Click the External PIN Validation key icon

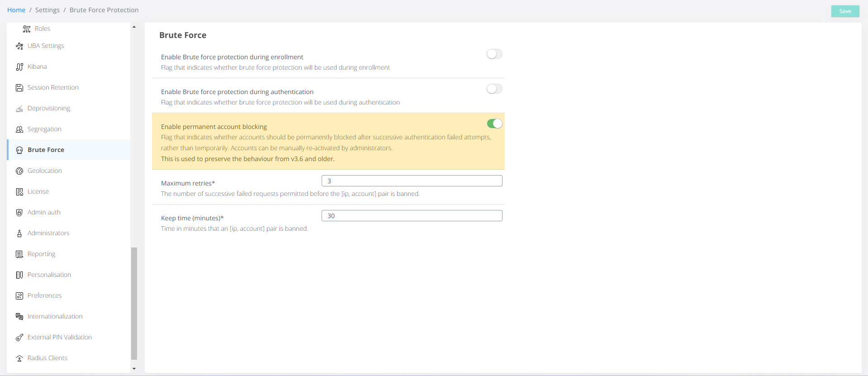19,338
